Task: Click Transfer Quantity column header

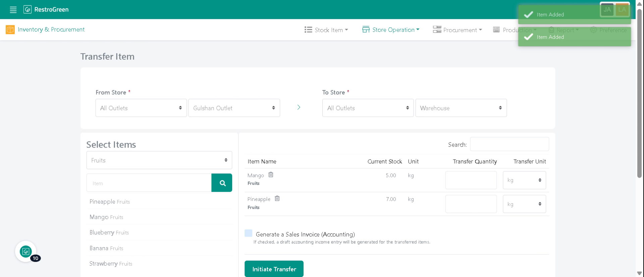Action: tap(475, 161)
